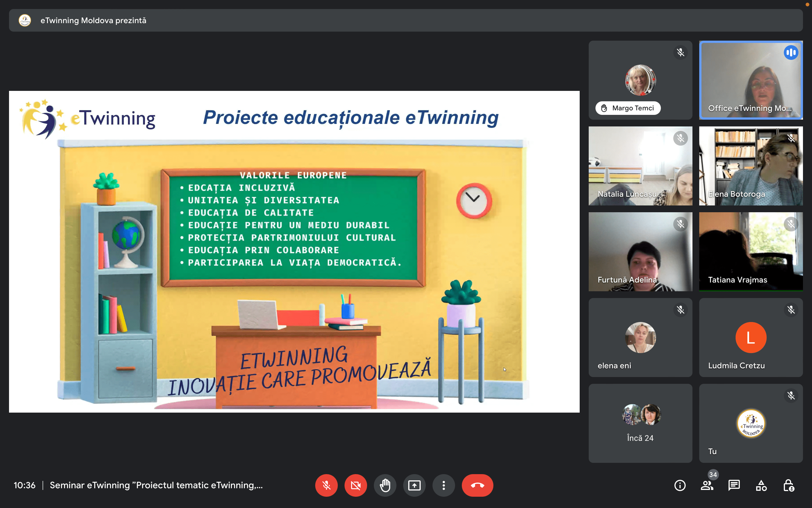
Task: Click Margo Temci's profile photo avatar
Action: coord(640,80)
